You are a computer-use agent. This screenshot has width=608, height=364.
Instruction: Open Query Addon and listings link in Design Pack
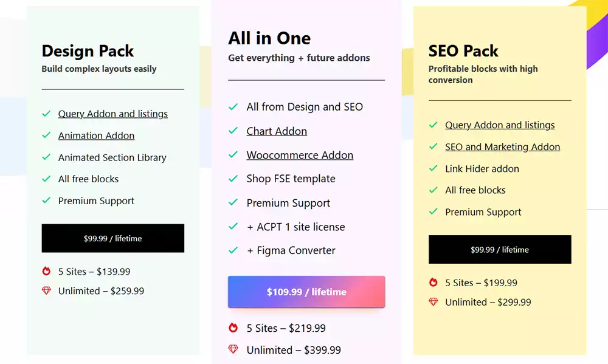click(x=112, y=114)
